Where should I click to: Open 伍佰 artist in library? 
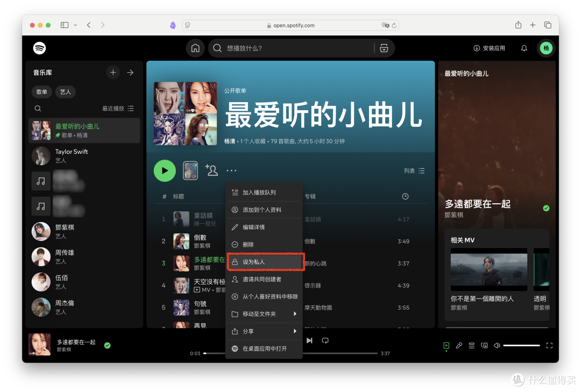(84, 282)
